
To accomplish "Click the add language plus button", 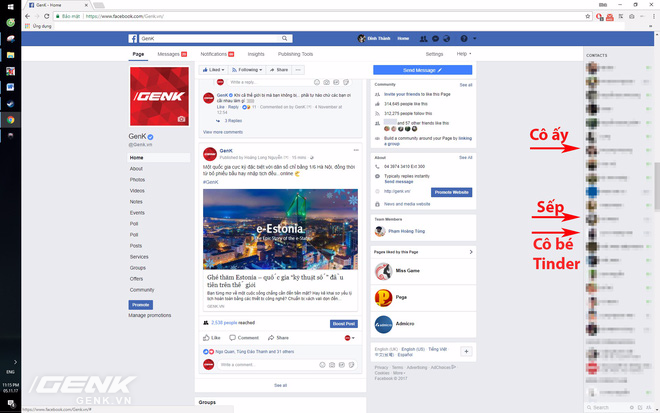I will tap(466, 351).
